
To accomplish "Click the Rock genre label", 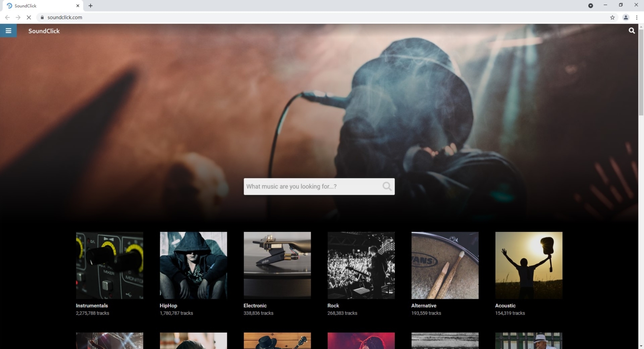I will point(333,305).
